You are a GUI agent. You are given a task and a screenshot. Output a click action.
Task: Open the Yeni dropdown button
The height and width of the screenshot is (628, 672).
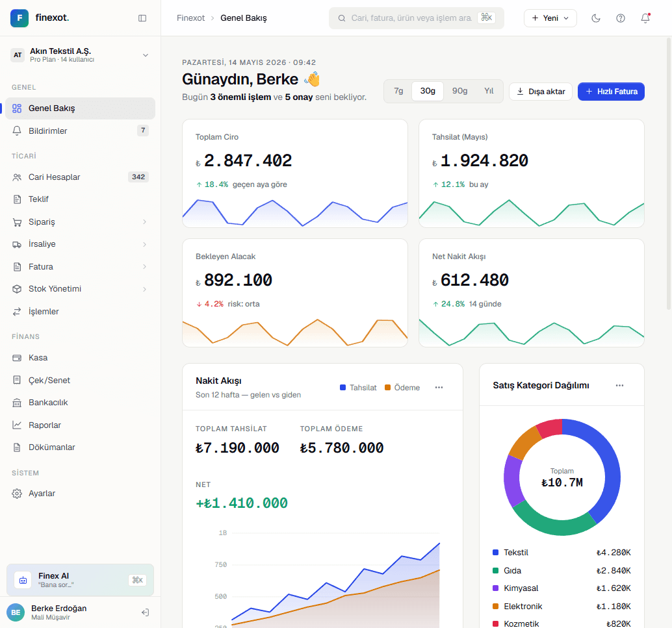(550, 18)
